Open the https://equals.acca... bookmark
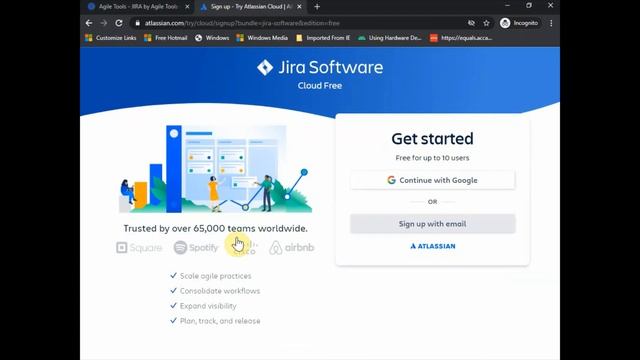 pyautogui.click(x=461, y=38)
